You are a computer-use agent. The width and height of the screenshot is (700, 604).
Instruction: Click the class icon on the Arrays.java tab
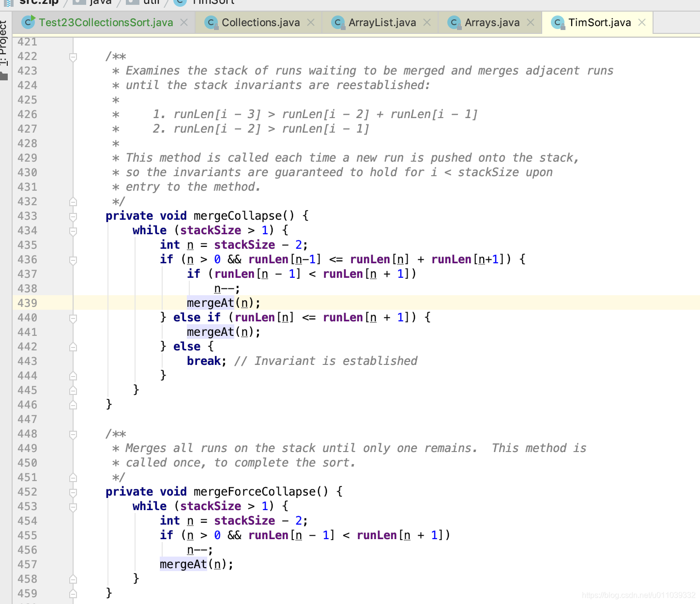coord(453,22)
